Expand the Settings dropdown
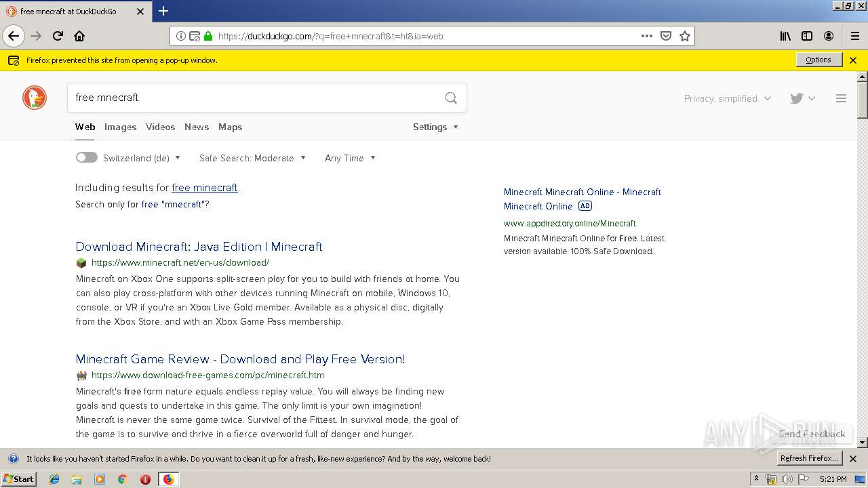This screenshot has height=488, width=868. (x=435, y=127)
